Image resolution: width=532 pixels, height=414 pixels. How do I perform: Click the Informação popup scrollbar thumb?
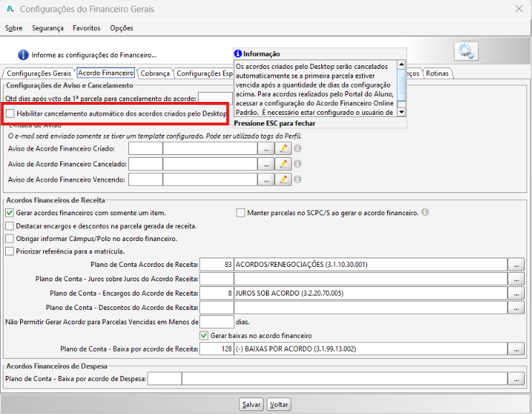coord(402,85)
